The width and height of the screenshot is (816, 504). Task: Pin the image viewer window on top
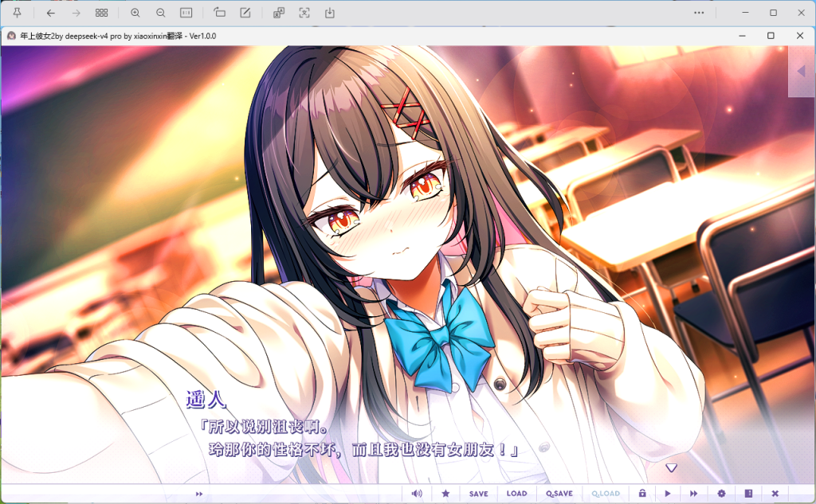pos(18,13)
